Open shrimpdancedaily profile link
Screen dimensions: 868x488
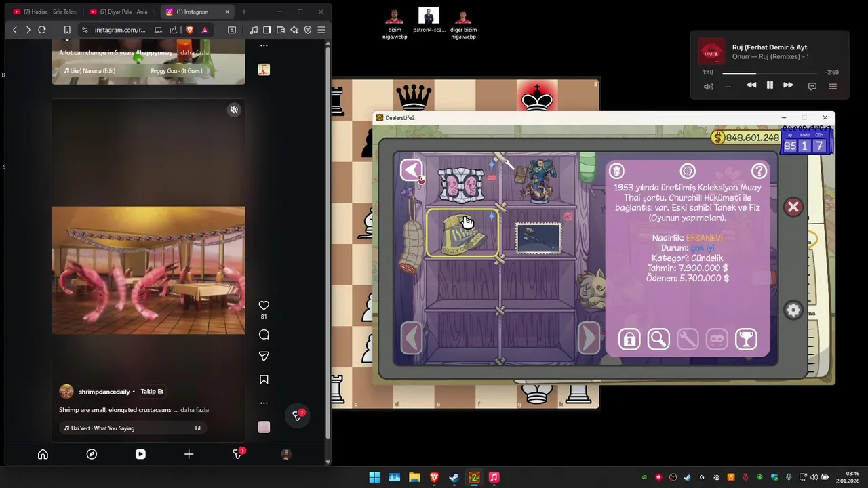point(104,392)
